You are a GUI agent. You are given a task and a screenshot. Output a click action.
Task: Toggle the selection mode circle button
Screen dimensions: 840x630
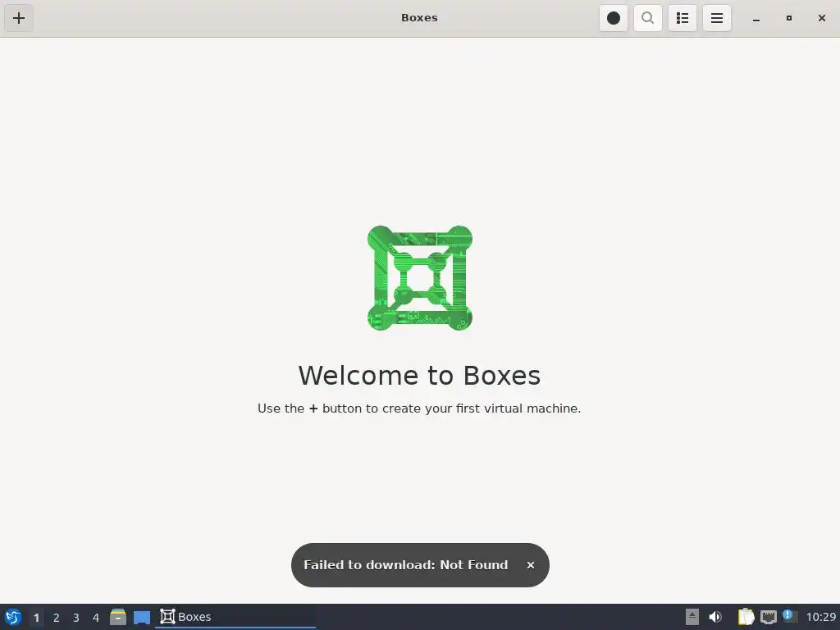click(614, 18)
